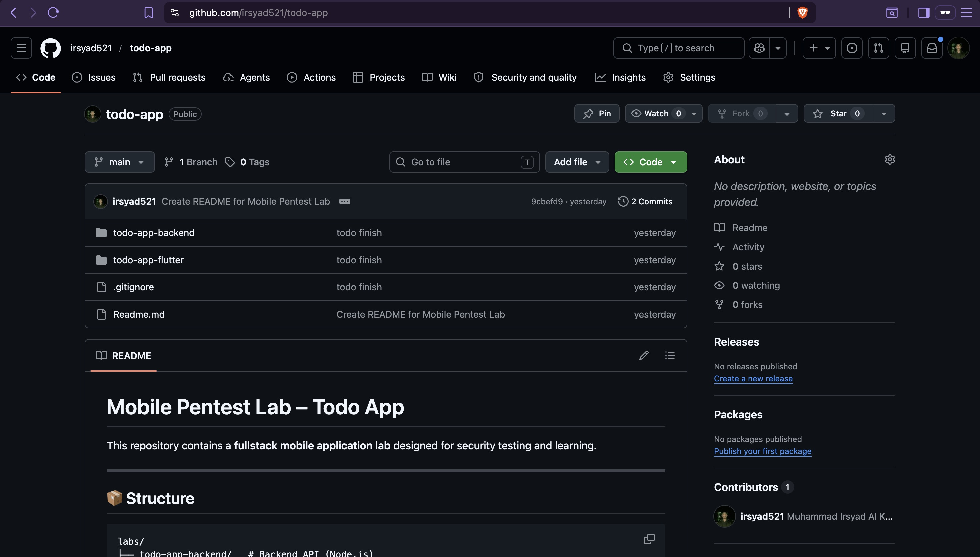Open the plus Create new menu

(819, 48)
